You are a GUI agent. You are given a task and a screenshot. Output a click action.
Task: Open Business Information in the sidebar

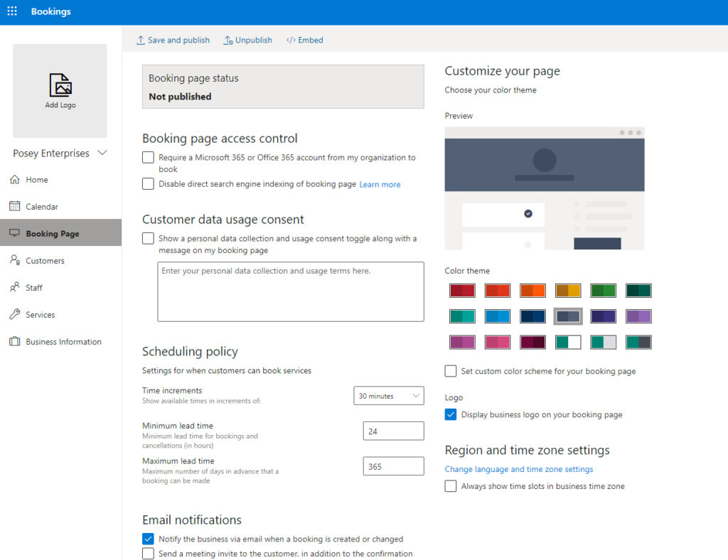61,342
